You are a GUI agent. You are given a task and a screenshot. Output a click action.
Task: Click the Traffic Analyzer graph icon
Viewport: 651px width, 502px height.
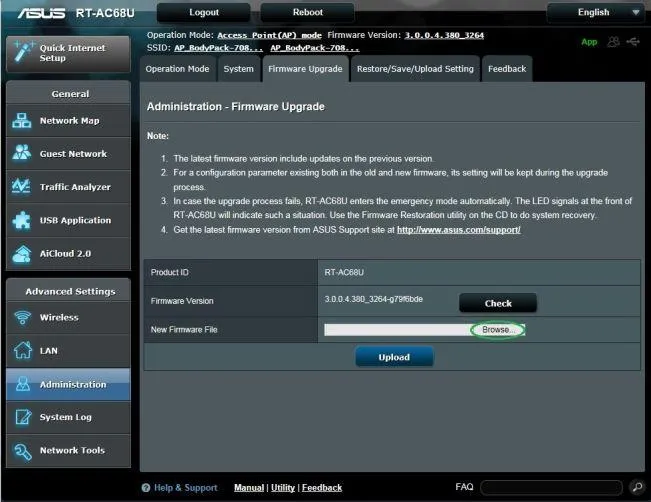pos(21,186)
